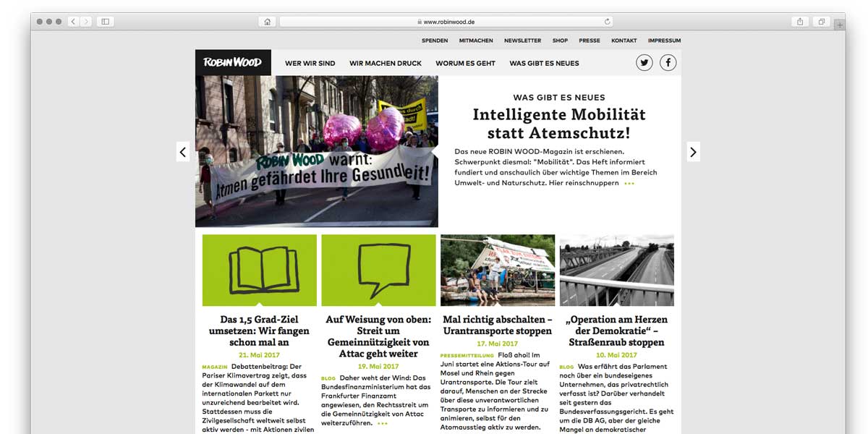Viewport: 868px width, 434px height.
Task: Open the WER WIR SIND menu
Action: pos(310,63)
